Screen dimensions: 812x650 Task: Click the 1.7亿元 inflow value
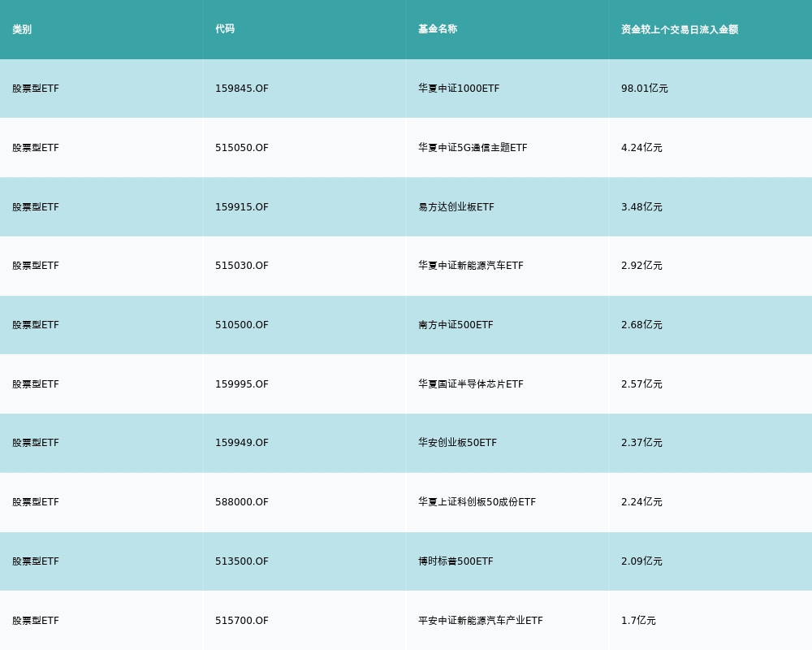638,621
